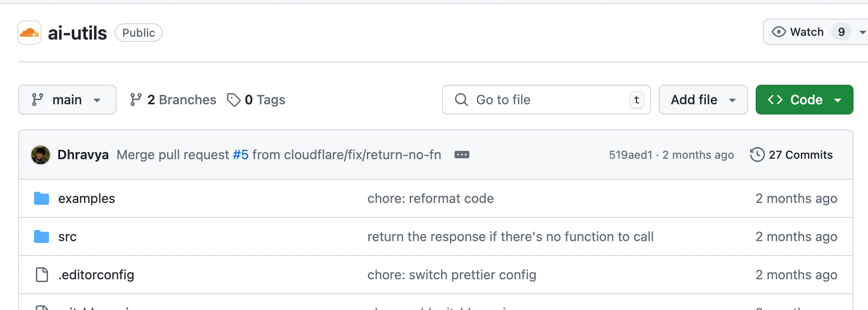868x310 pixels.
Task: Click the examples folder icon
Action: point(41,199)
